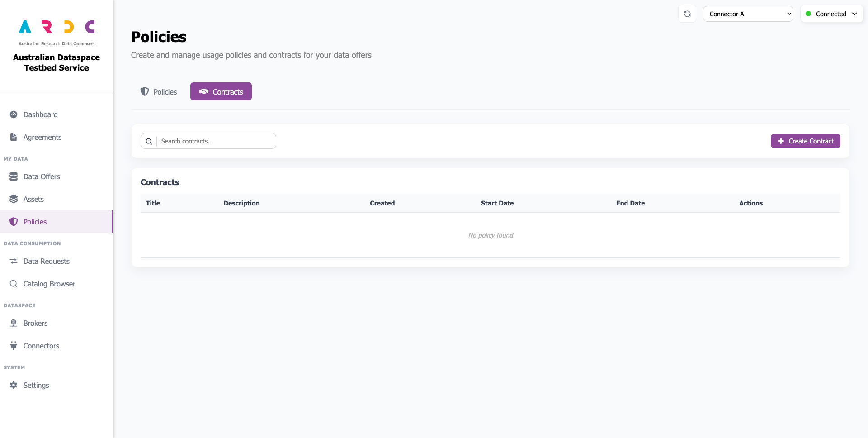This screenshot has width=868, height=438.
Task: Click the ARDC logo
Action: pos(57,33)
